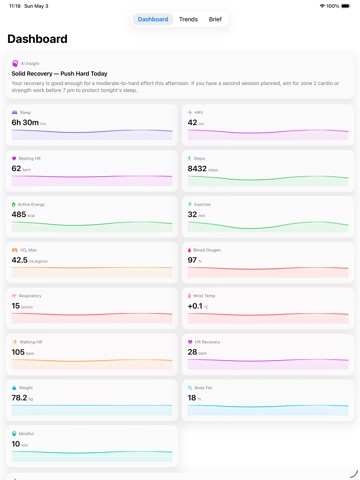Switch to the Trends tab

pyautogui.click(x=188, y=19)
